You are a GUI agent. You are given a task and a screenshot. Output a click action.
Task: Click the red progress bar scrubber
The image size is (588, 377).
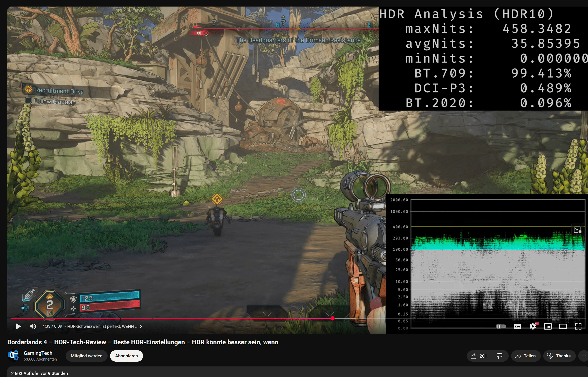click(x=332, y=318)
